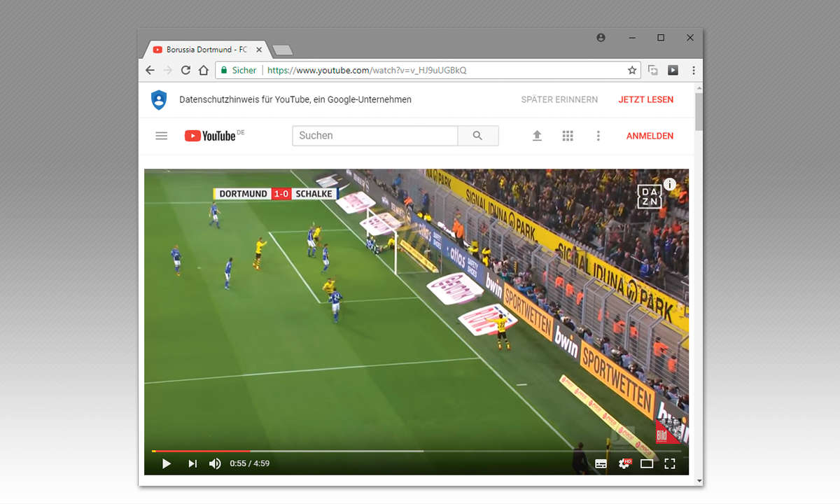Open YouTube settings three-dot menu

tap(598, 136)
